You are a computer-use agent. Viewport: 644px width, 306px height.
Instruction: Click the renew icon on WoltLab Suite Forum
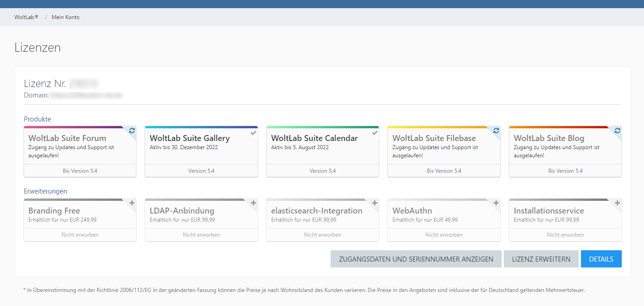tap(132, 131)
